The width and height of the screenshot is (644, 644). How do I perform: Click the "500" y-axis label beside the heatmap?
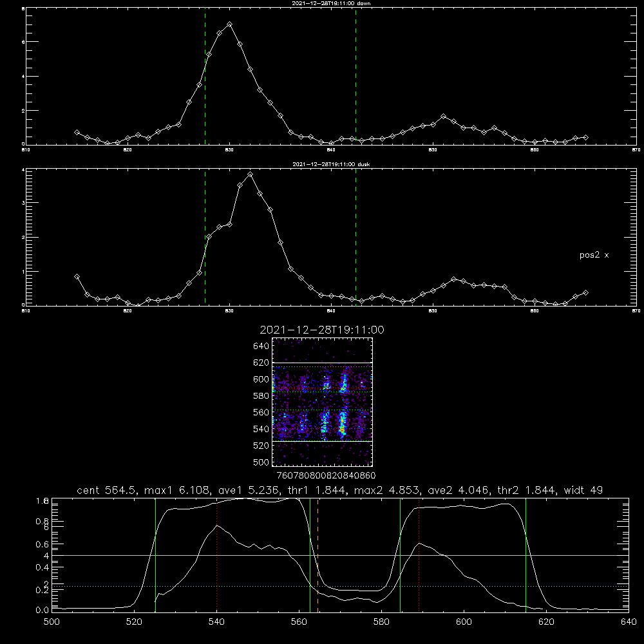261,462
